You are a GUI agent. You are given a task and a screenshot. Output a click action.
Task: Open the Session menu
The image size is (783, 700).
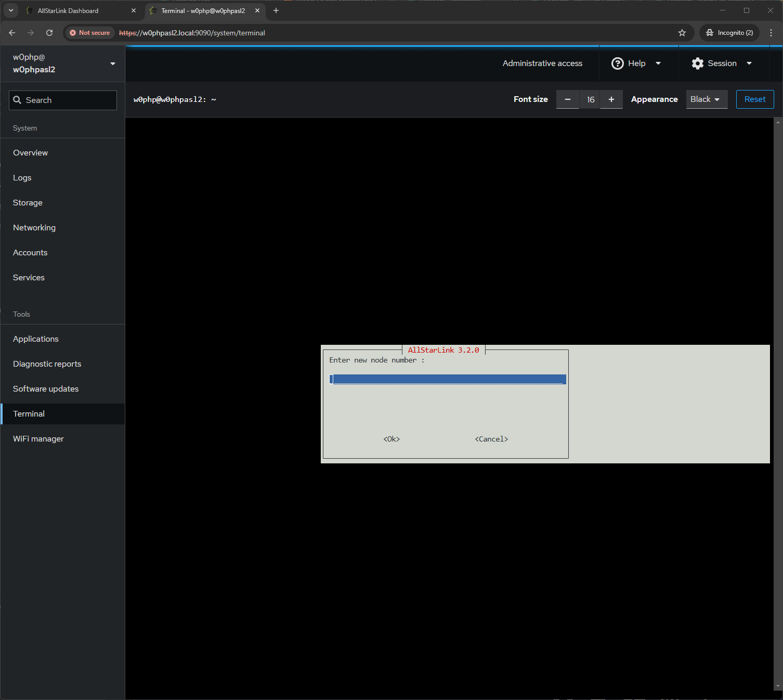722,63
